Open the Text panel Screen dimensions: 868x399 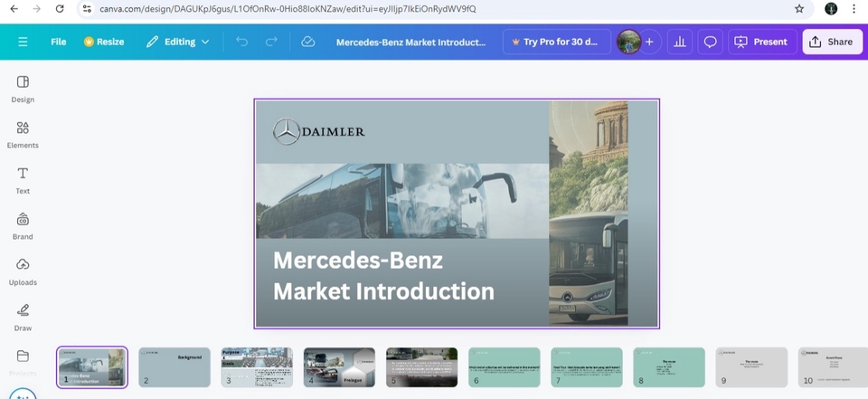click(x=23, y=180)
